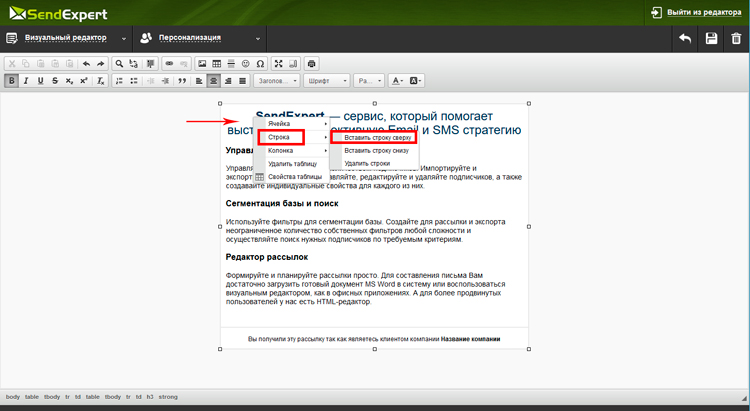Click the unlink icon
Viewport: 750px width, 411px height.
(x=184, y=64)
